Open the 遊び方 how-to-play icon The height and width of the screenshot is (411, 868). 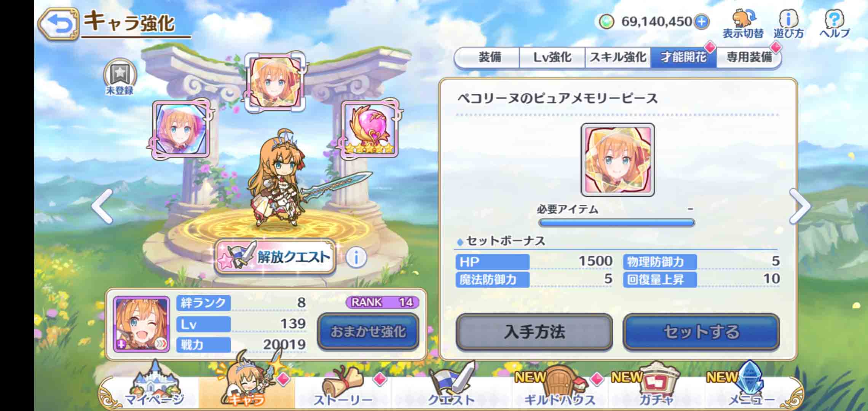coord(788,24)
